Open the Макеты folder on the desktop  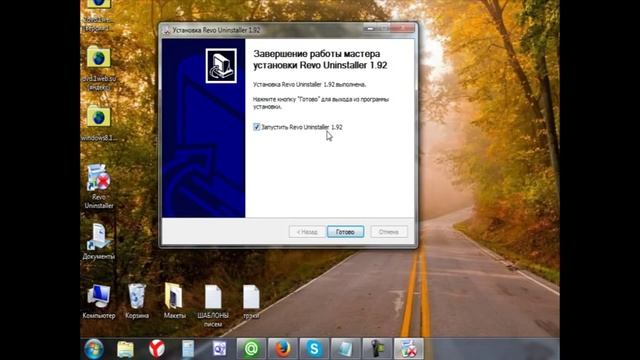pyautogui.click(x=175, y=301)
